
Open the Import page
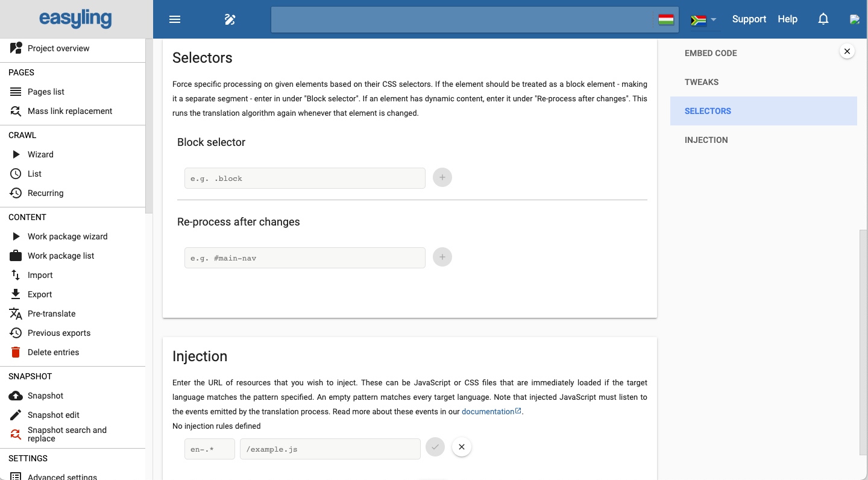pyautogui.click(x=40, y=275)
